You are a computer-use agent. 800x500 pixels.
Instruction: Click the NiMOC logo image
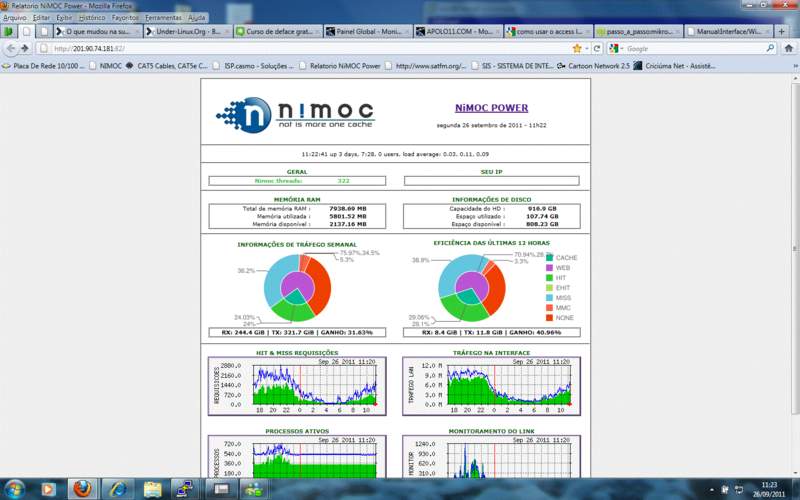(x=295, y=115)
